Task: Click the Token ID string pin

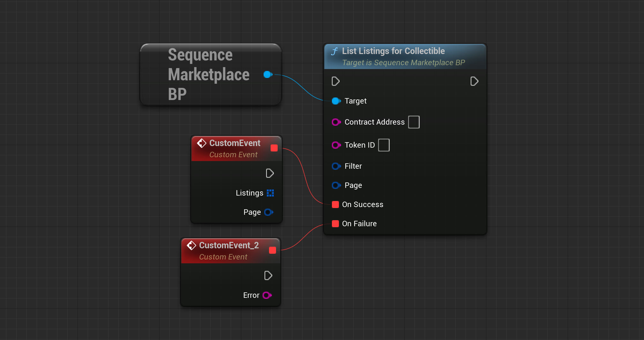Action: click(x=336, y=145)
